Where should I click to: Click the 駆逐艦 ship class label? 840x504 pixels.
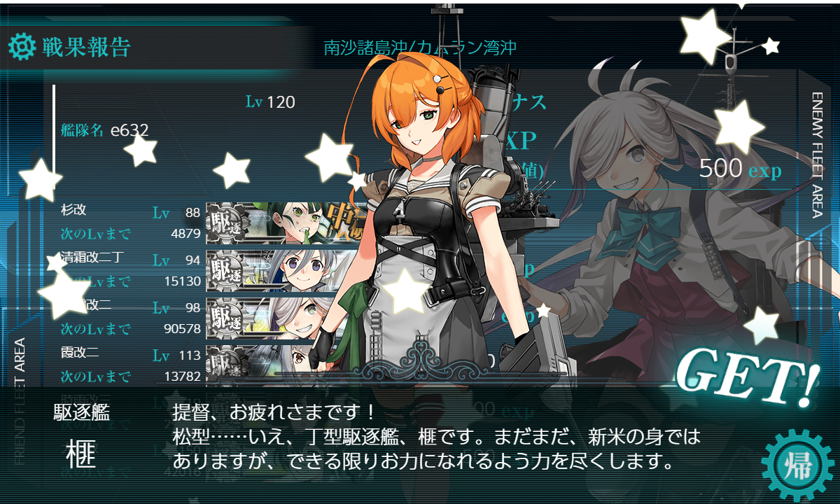(81, 412)
